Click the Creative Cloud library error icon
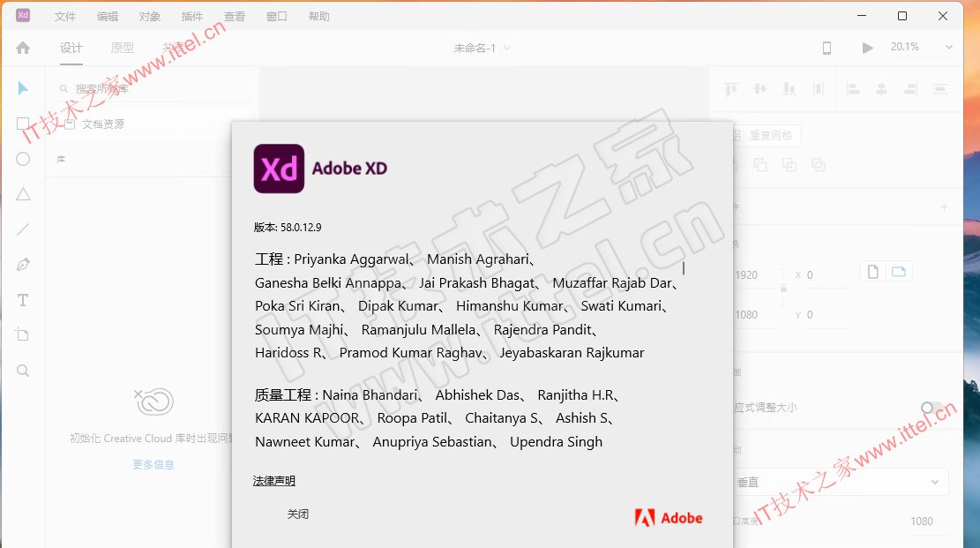The width and height of the screenshot is (980, 548). click(x=153, y=402)
